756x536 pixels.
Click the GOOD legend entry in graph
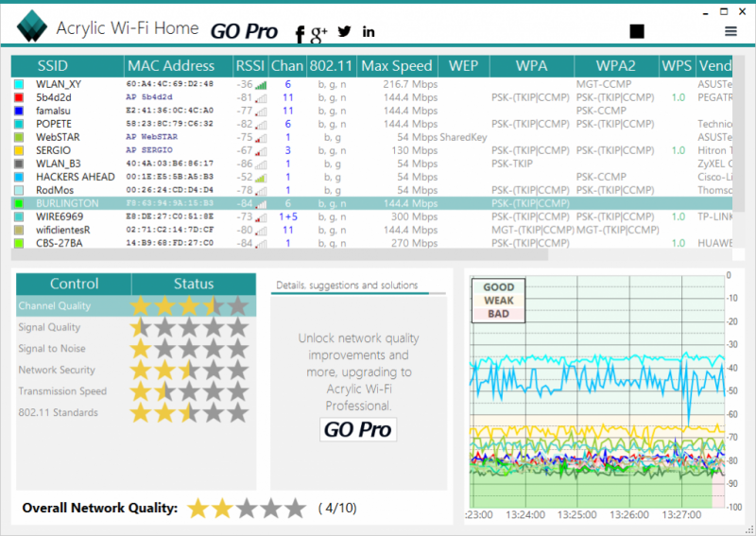coord(498,287)
